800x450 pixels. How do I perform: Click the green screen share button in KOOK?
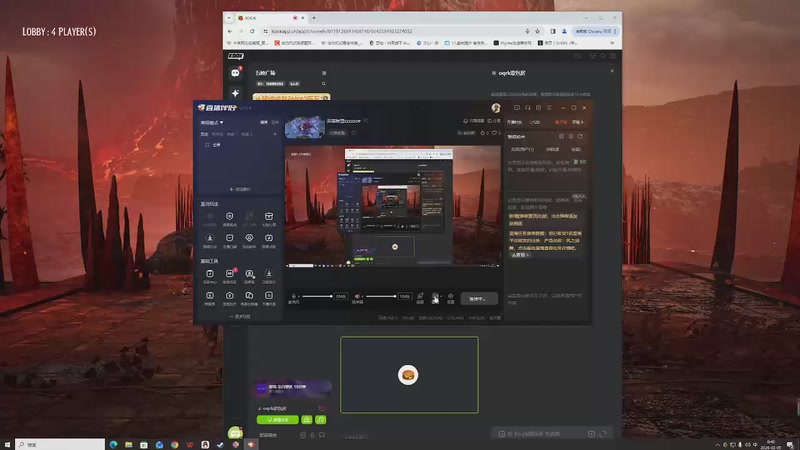[x=278, y=419]
